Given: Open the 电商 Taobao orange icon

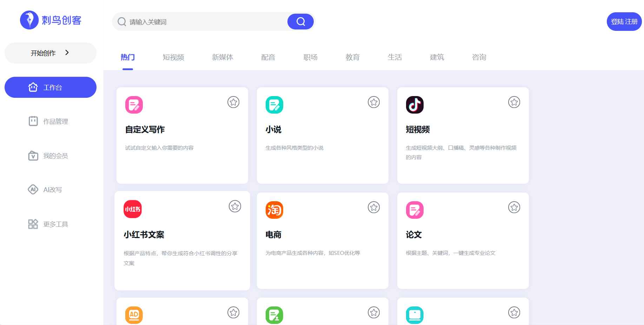Looking at the screenshot, I should [274, 210].
